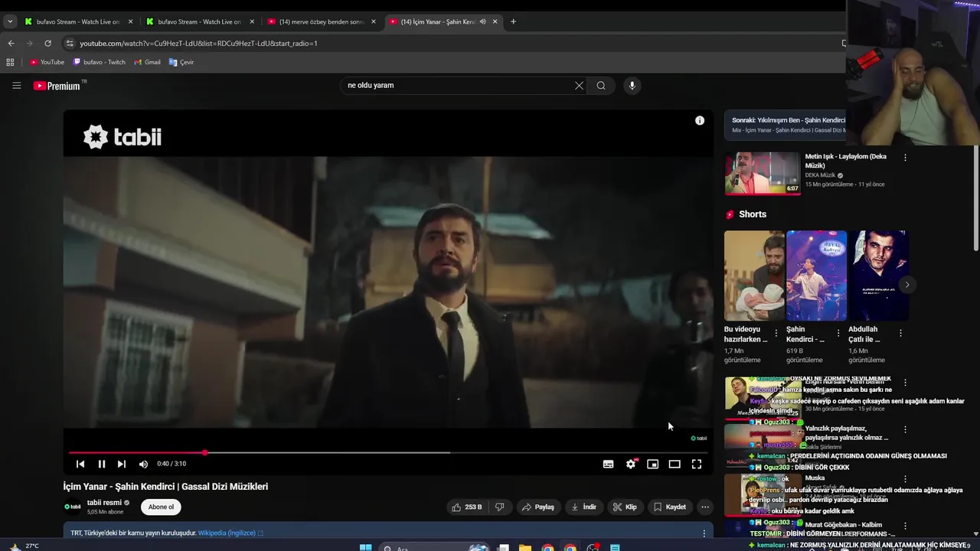Go back in browser history
980x551 pixels.
(11, 44)
